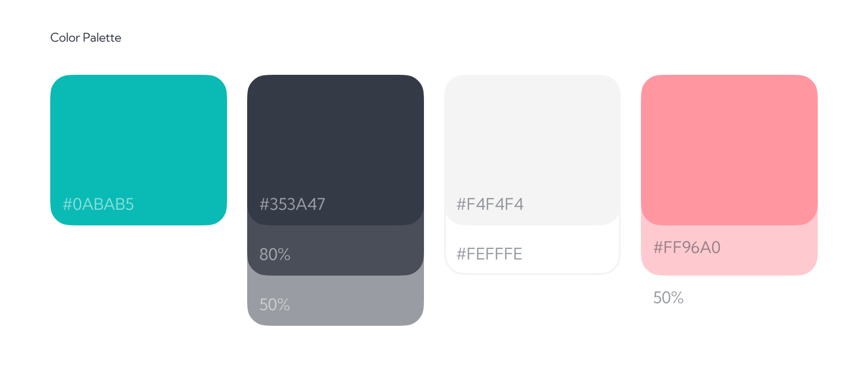The height and width of the screenshot is (376, 868).
Task: Click the #F4F4F4 hex code text
Action: pyautogui.click(x=490, y=204)
